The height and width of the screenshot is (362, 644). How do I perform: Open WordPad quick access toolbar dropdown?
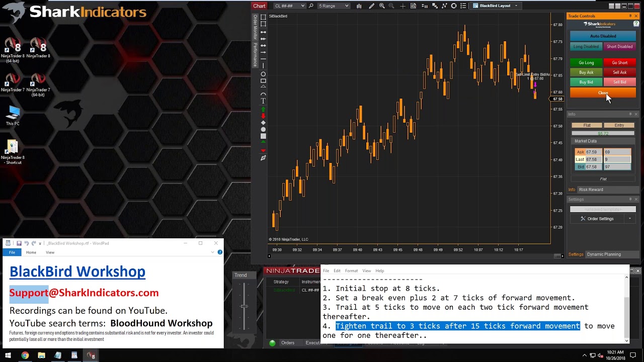click(x=40, y=243)
